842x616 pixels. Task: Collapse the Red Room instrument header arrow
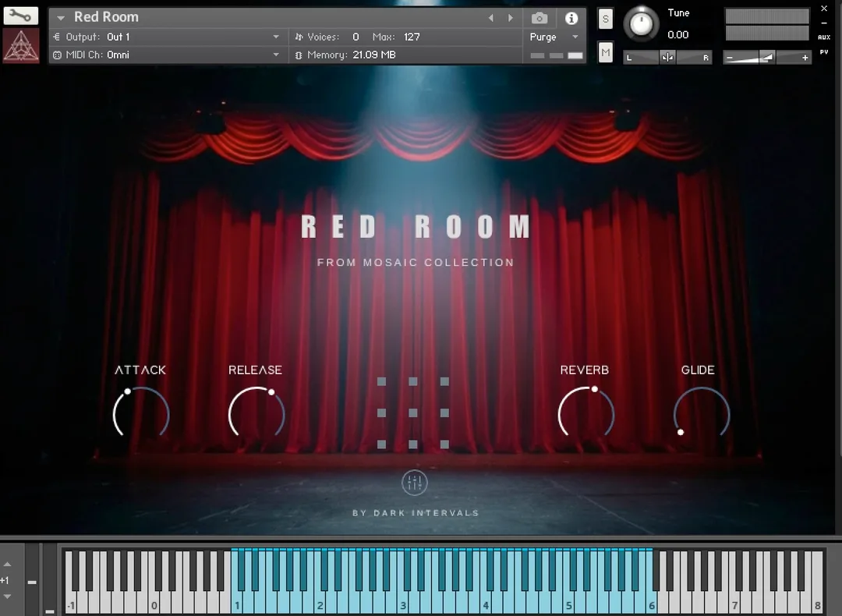pyautogui.click(x=61, y=18)
